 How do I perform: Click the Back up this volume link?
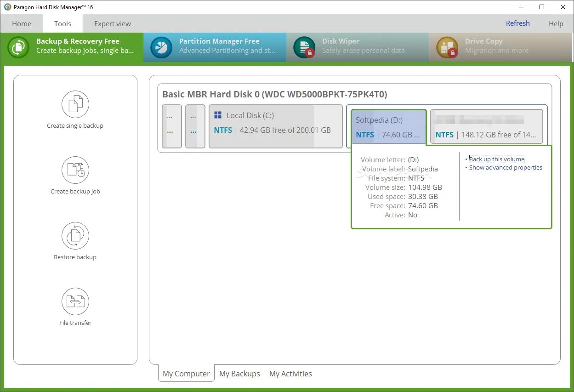tap(497, 159)
